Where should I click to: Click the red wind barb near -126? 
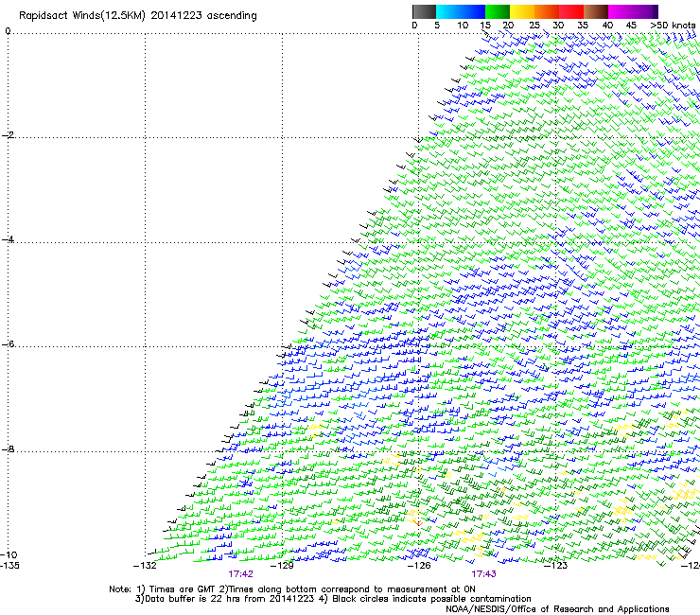417,521
